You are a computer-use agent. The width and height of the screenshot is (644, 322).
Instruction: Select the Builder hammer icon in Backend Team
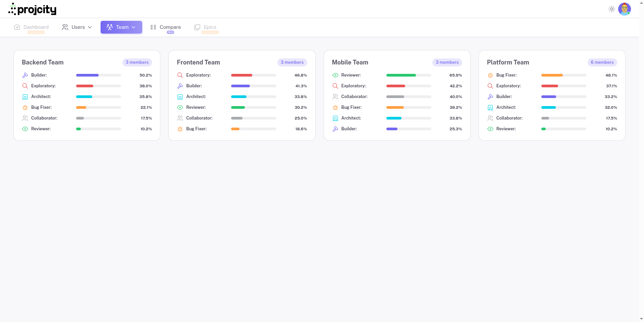coord(25,75)
